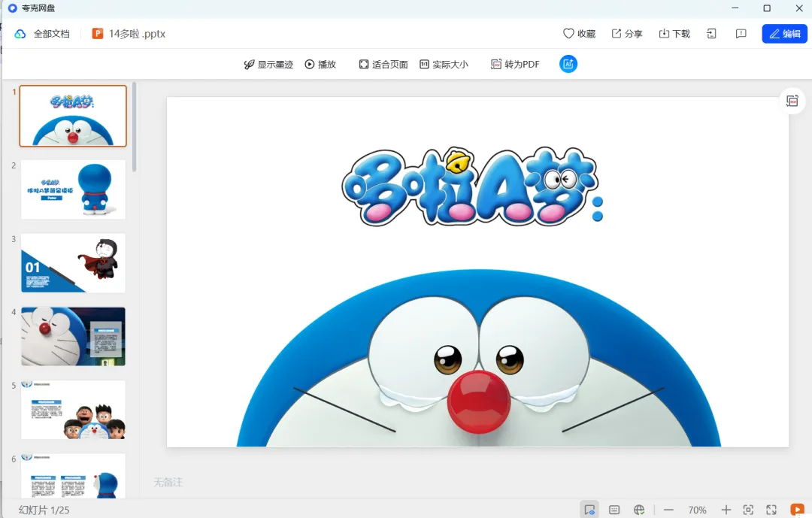Click the move-to-folder icon in header
The image size is (812, 518).
pyautogui.click(x=711, y=34)
